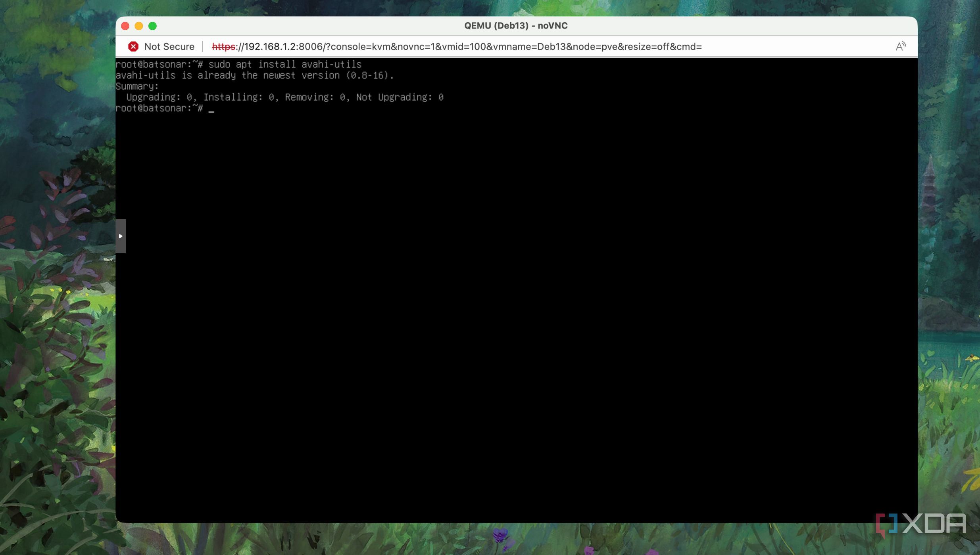980x555 pixels.
Task: Click the 'Summary:' line in terminal
Action: pyautogui.click(x=137, y=86)
